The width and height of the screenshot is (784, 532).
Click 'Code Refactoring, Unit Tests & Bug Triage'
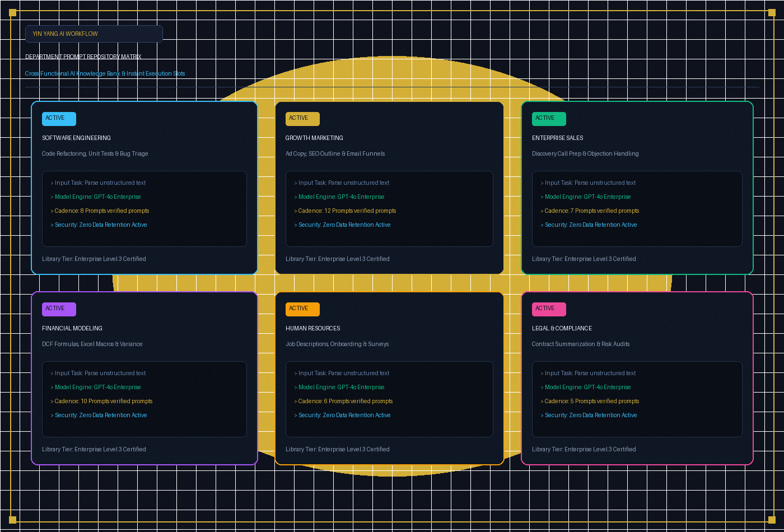[95, 154]
